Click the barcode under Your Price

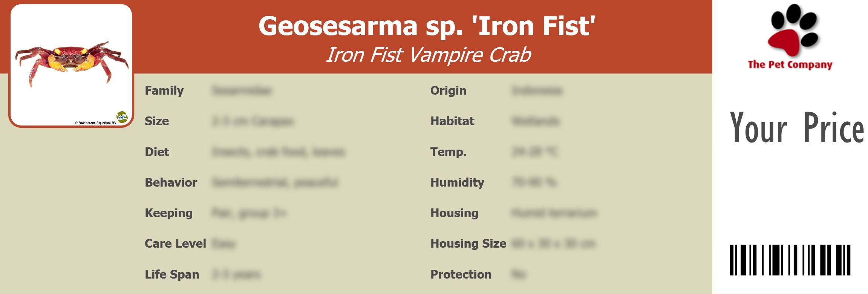pyautogui.click(x=790, y=260)
